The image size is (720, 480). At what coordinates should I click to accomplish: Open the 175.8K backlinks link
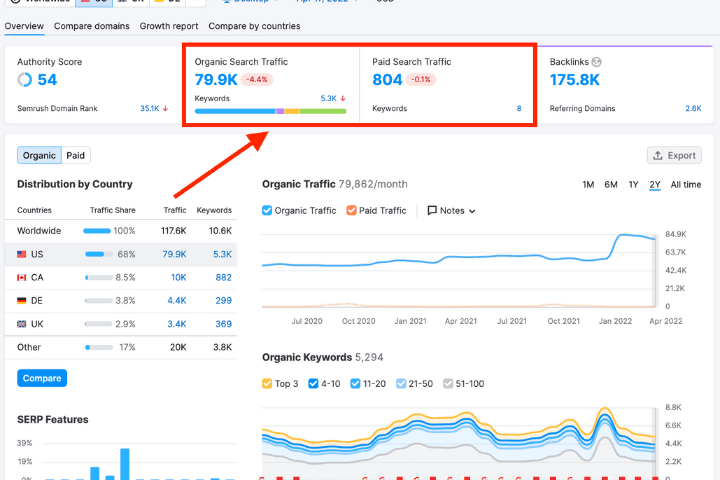[x=574, y=80]
